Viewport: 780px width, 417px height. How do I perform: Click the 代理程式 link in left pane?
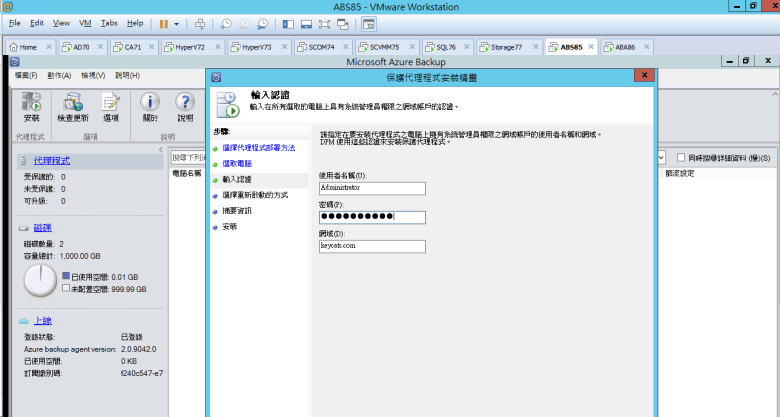point(52,160)
